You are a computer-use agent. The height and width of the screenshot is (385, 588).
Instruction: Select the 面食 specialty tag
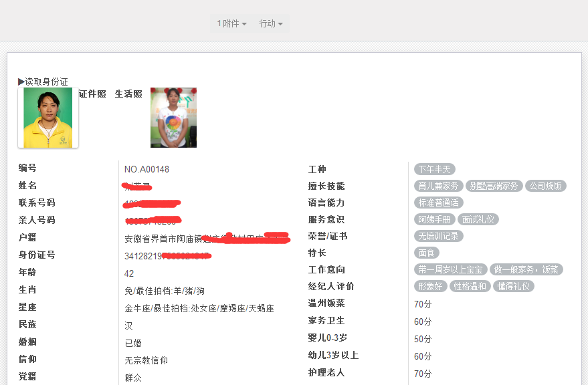426,253
